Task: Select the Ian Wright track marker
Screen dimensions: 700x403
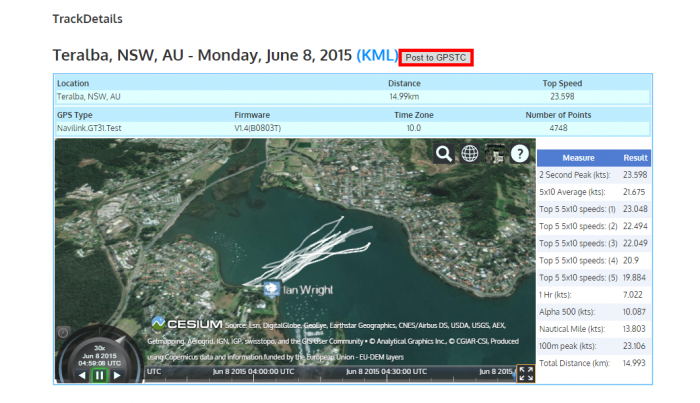Action: pos(270,289)
